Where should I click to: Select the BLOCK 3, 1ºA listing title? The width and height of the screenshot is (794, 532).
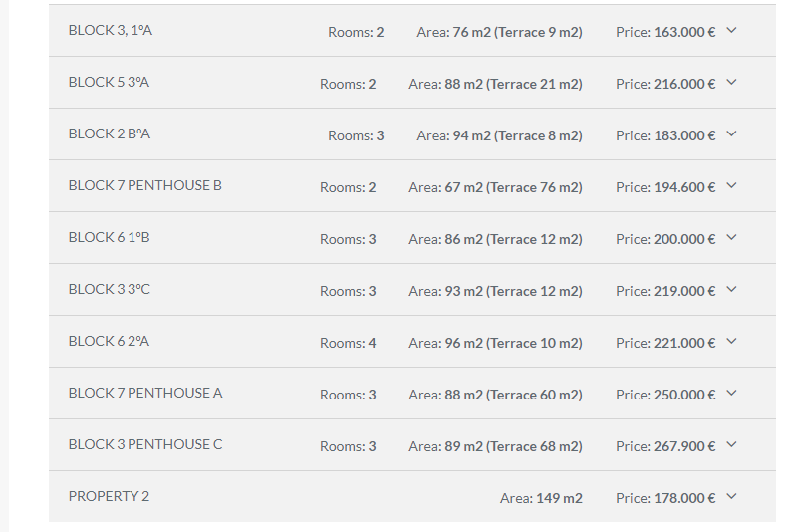coord(111,30)
